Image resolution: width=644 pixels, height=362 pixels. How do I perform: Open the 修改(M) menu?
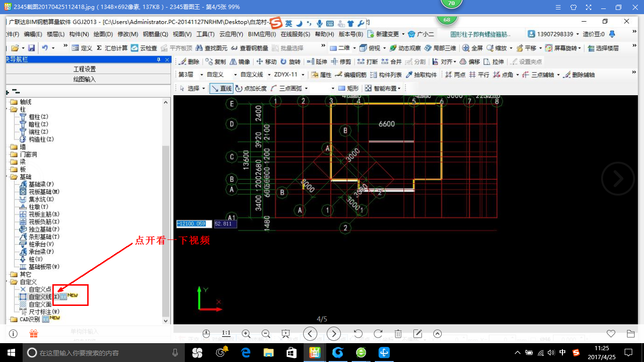(128, 34)
